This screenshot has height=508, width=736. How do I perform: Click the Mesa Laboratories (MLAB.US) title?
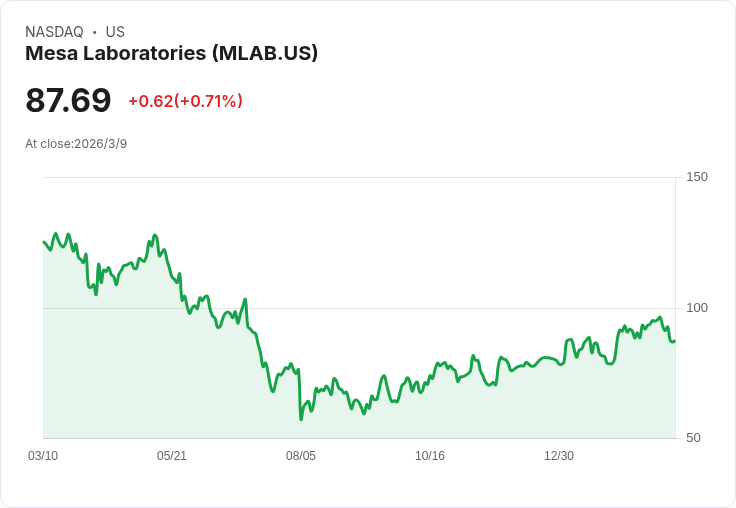(x=171, y=53)
